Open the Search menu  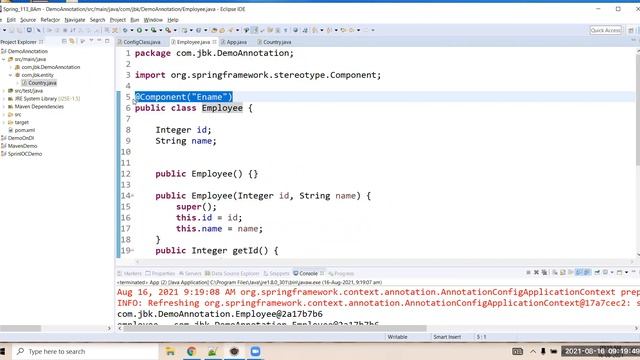pos(97,20)
